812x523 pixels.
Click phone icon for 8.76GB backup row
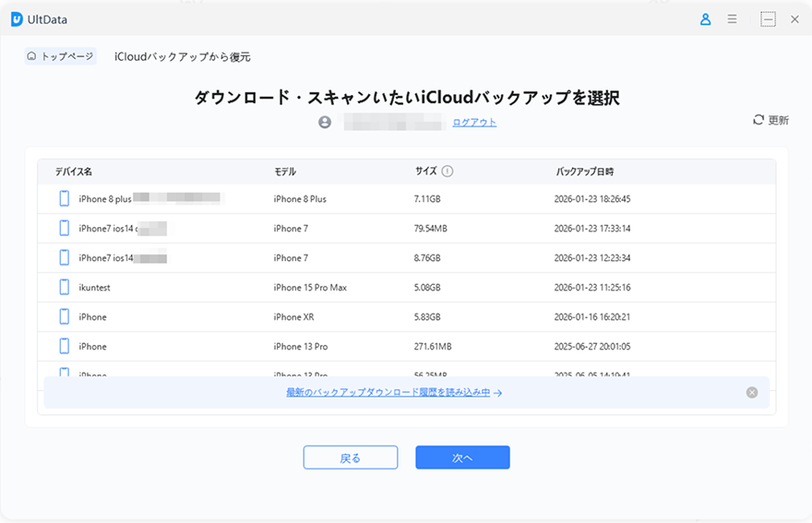pyautogui.click(x=65, y=257)
